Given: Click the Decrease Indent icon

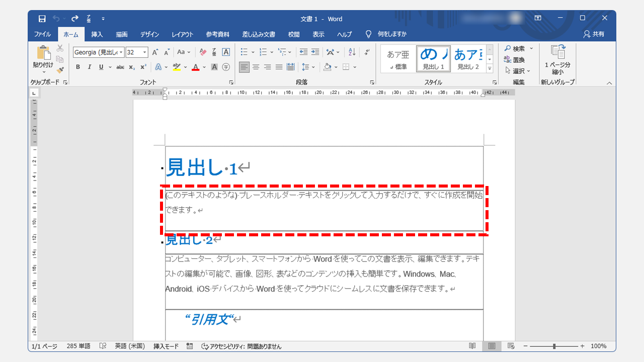Looking at the screenshot, I should (x=303, y=52).
